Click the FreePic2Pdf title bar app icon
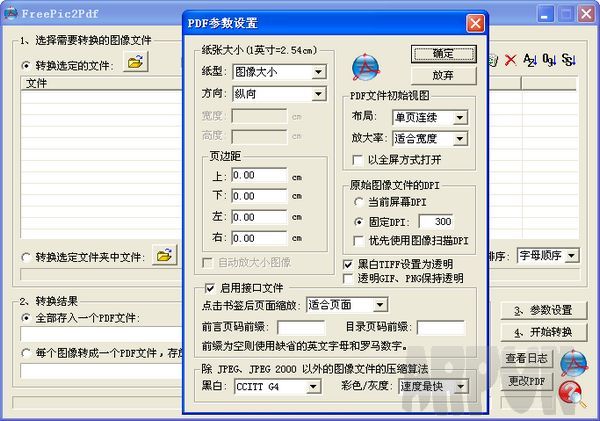This screenshot has height=421, width=600. 11,14
